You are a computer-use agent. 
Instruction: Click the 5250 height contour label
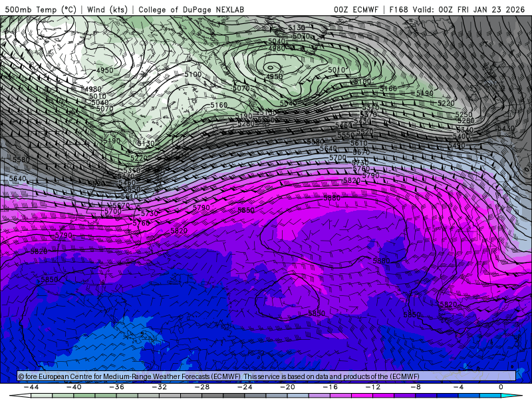click(x=464, y=114)
